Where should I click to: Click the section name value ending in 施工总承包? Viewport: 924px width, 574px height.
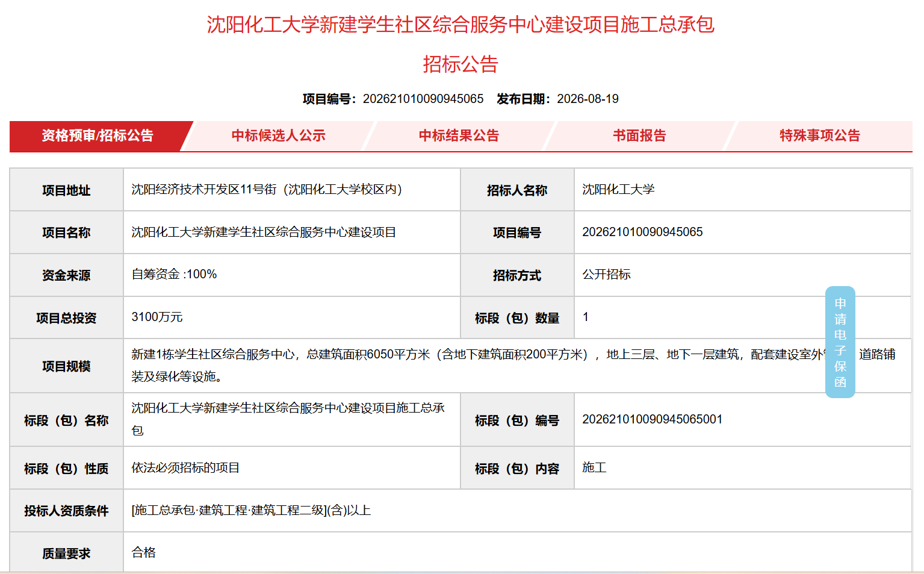[288, 419]
